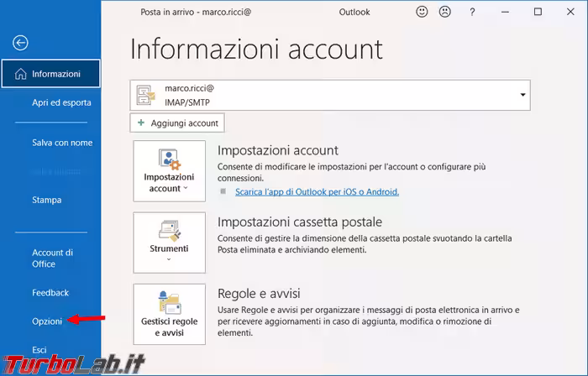
Task: Open Opzioni in the sidebar
Action: (47, 321)
